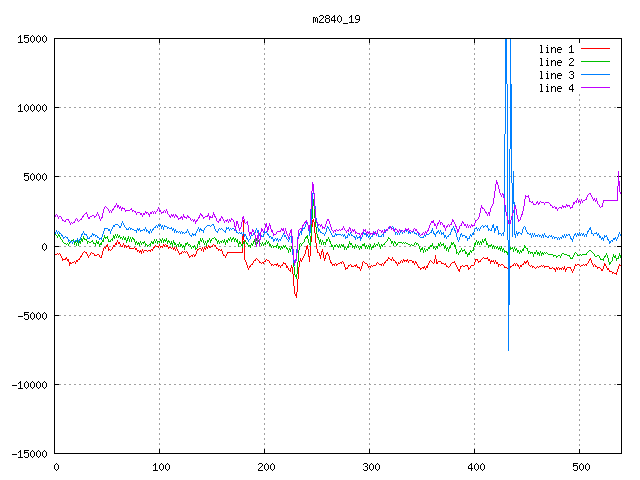Click the red line 1 legend sample

tap(596, 49)
